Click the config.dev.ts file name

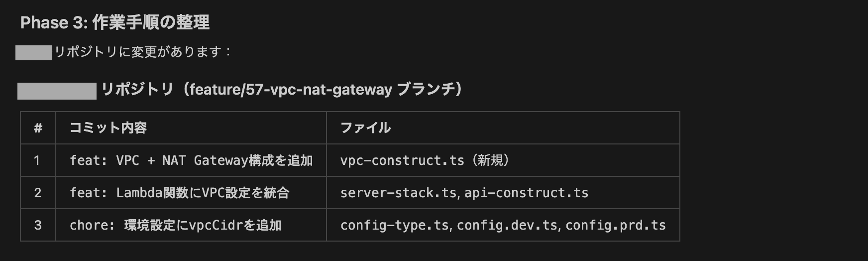click(507, 225)
